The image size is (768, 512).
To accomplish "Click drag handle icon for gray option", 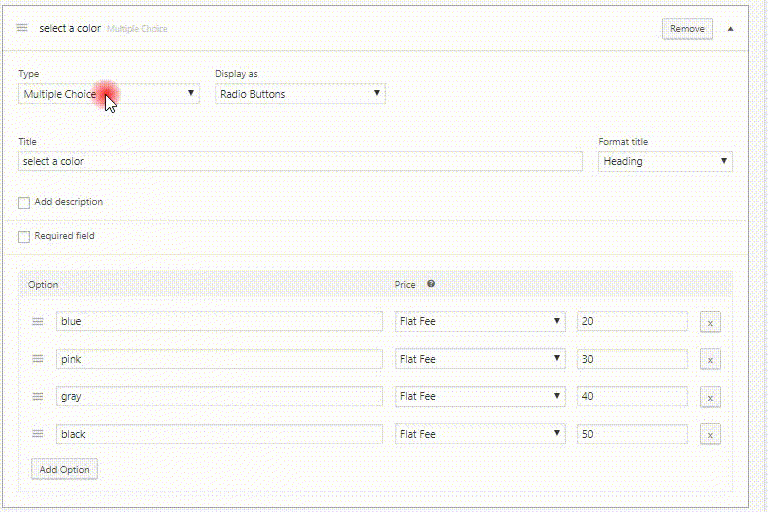I will pyautogui.click(x=38, y=396).
